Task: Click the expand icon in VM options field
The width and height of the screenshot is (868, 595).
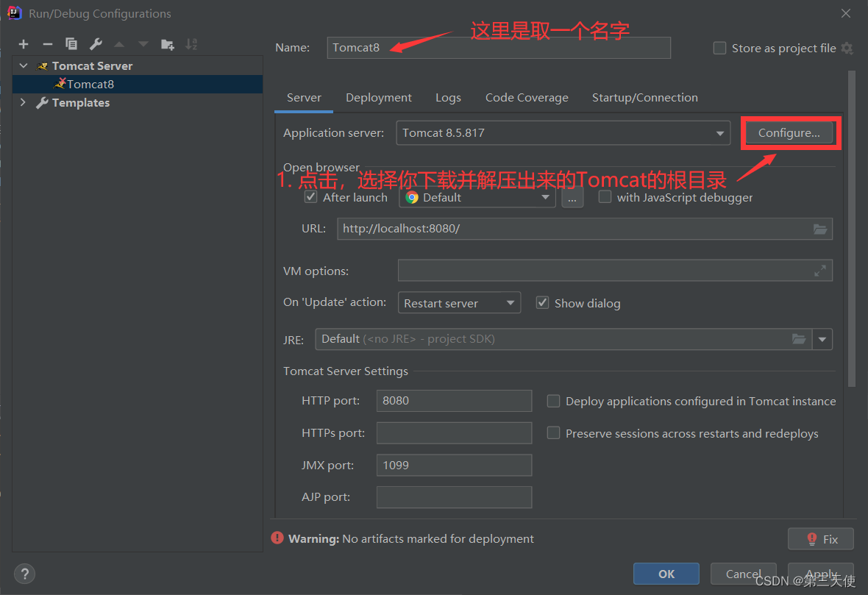Action: click(820, 271)
